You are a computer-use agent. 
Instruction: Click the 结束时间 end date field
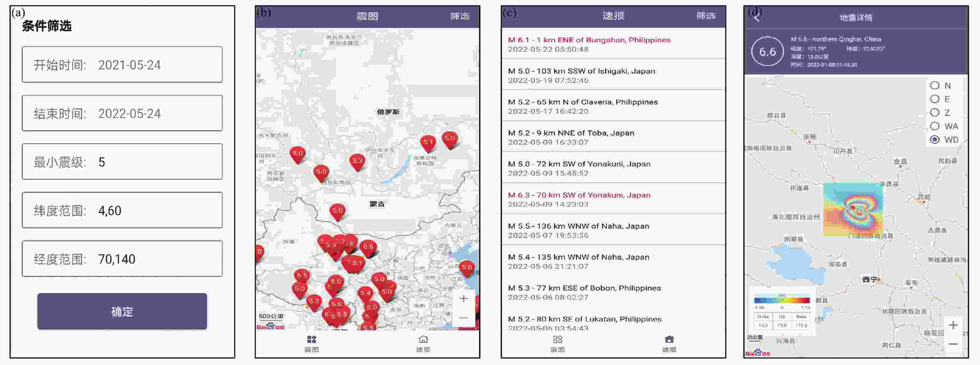click(122, 113)
